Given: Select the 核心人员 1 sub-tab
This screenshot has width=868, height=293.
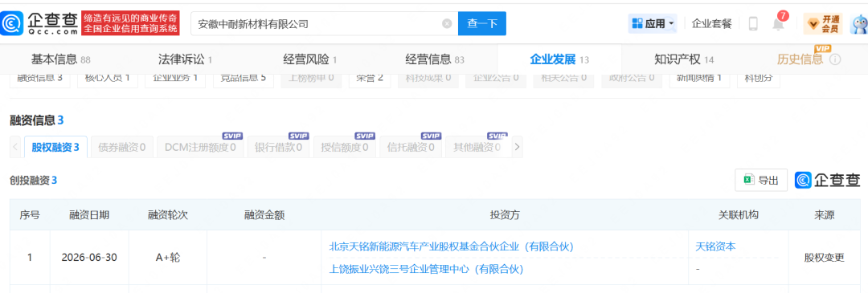Looking at the screenshot, I should coord(108,78).
